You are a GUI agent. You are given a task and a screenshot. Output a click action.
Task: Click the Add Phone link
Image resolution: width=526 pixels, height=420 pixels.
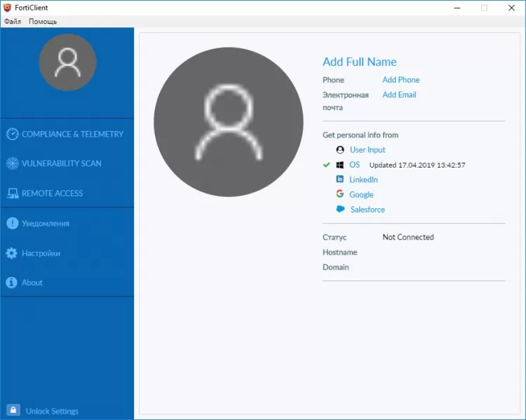coord(400,80)
